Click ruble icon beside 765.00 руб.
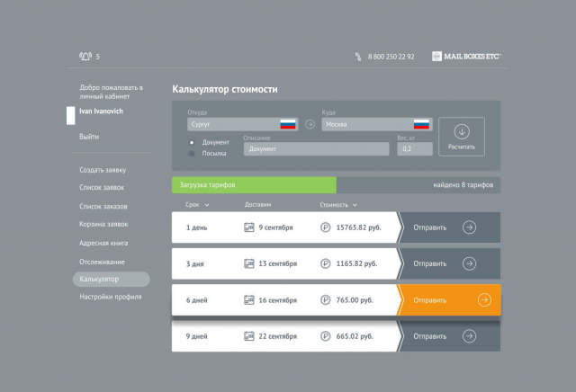 pyautogui.click(x=326, y=300)
